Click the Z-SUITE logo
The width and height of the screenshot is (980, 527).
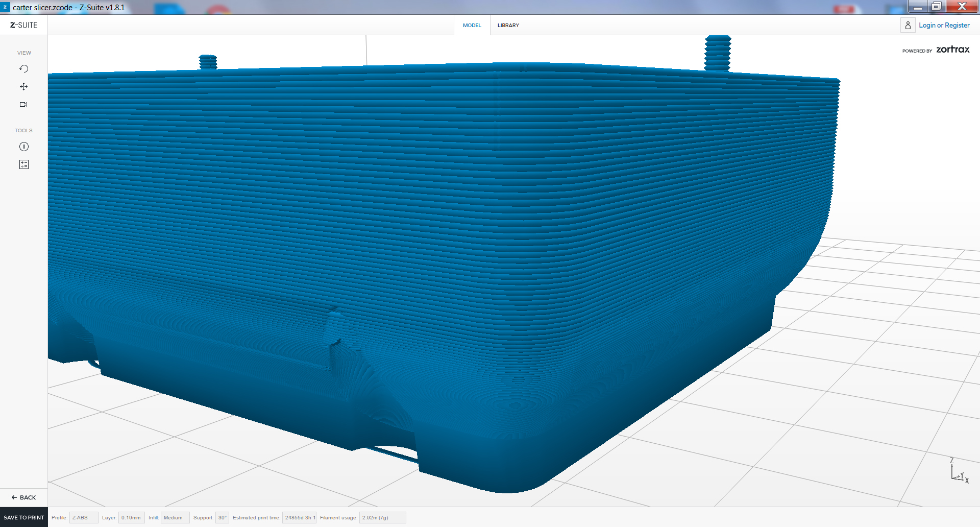point(23,25)
